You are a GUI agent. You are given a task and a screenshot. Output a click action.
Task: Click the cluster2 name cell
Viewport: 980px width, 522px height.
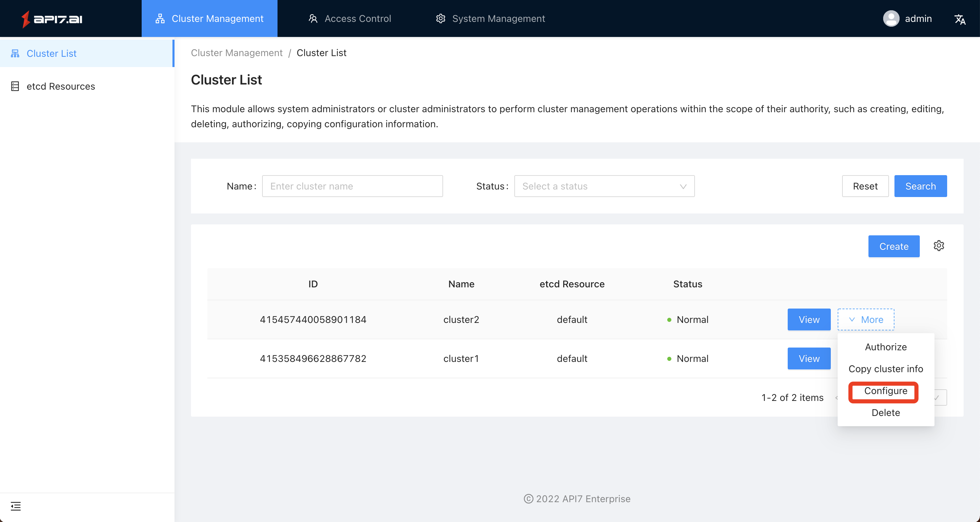click(x=461, y=319)
